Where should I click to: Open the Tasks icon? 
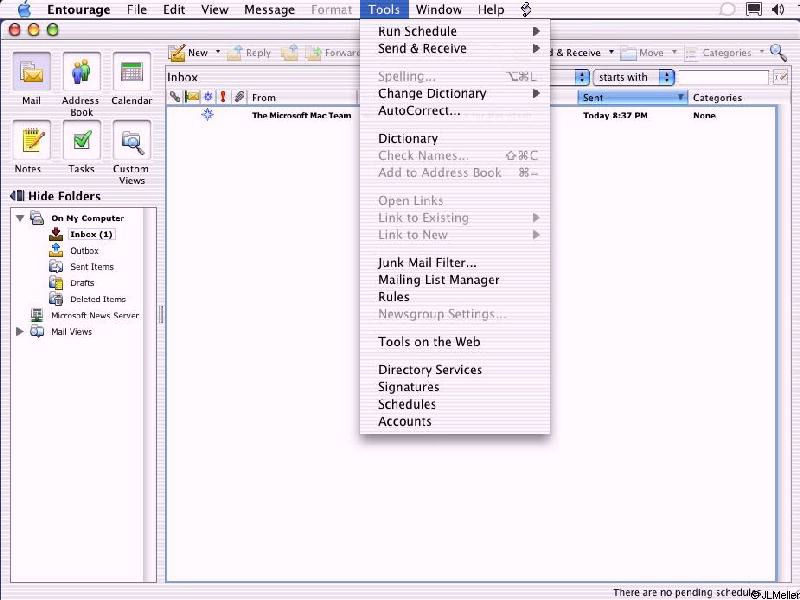coord(81,140)
